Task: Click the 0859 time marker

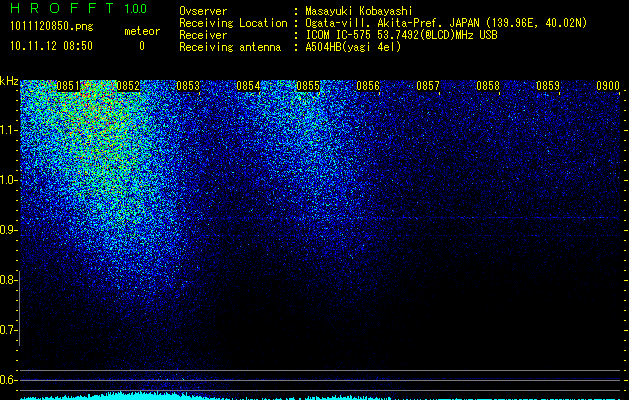Action: tap(548, 86)
